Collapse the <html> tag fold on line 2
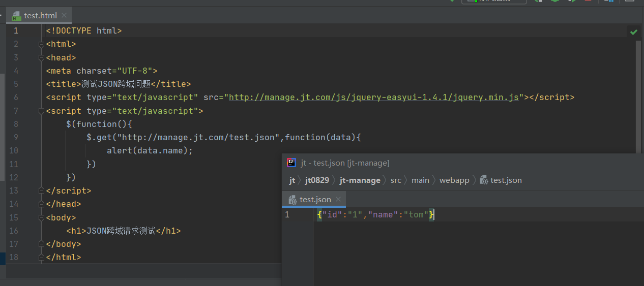The height and width of the screenshot is (286, 644). point(41,44)
